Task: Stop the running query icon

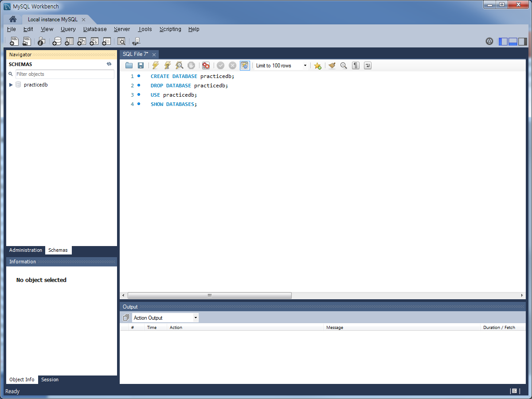Action: click(191, 66)
